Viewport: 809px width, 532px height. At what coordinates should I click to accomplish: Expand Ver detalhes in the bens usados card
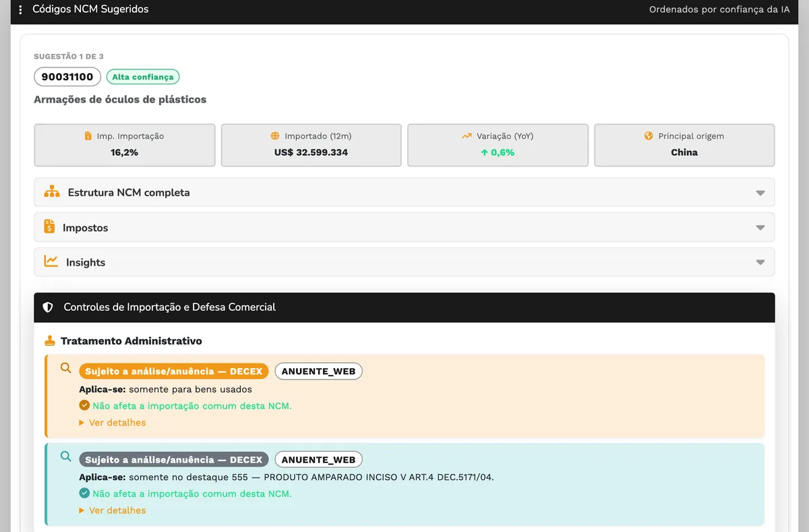pos(113,423)
